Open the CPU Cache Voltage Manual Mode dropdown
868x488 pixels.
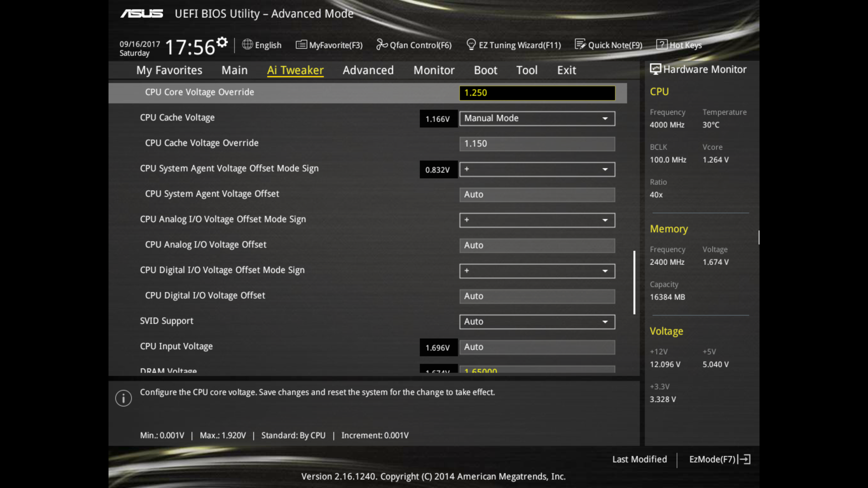click(537, 118)
